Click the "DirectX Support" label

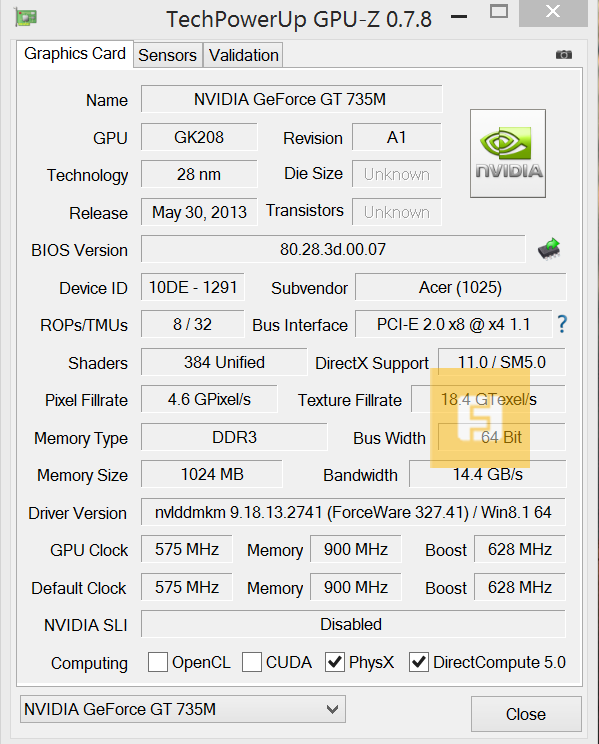372,363
